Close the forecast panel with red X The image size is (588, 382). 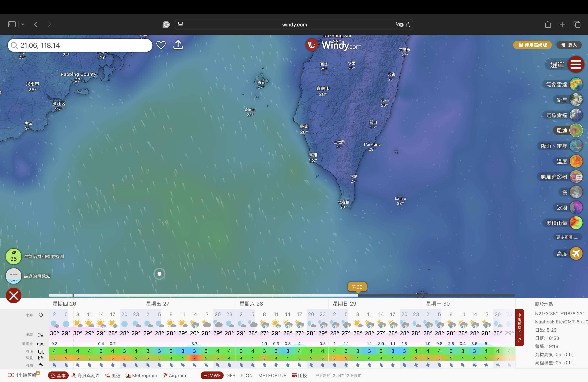(x=14, y=296)
